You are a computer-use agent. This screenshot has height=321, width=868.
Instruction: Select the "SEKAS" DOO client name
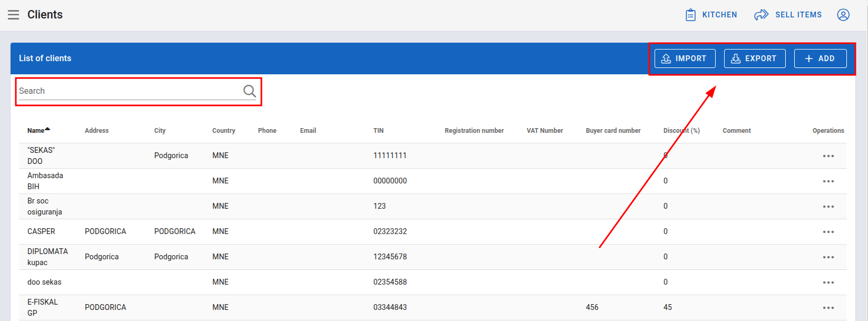(41, 155)
